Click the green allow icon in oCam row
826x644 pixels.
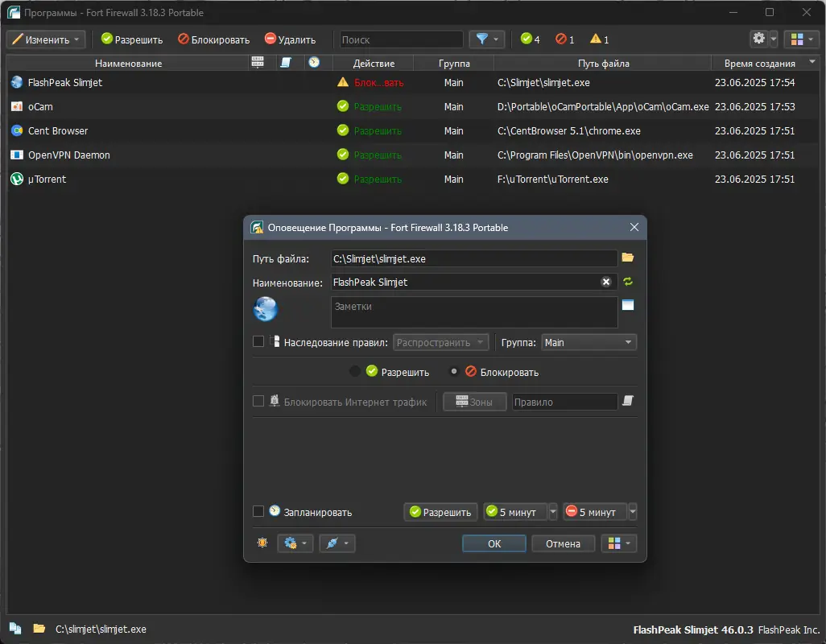click(343, 106)
